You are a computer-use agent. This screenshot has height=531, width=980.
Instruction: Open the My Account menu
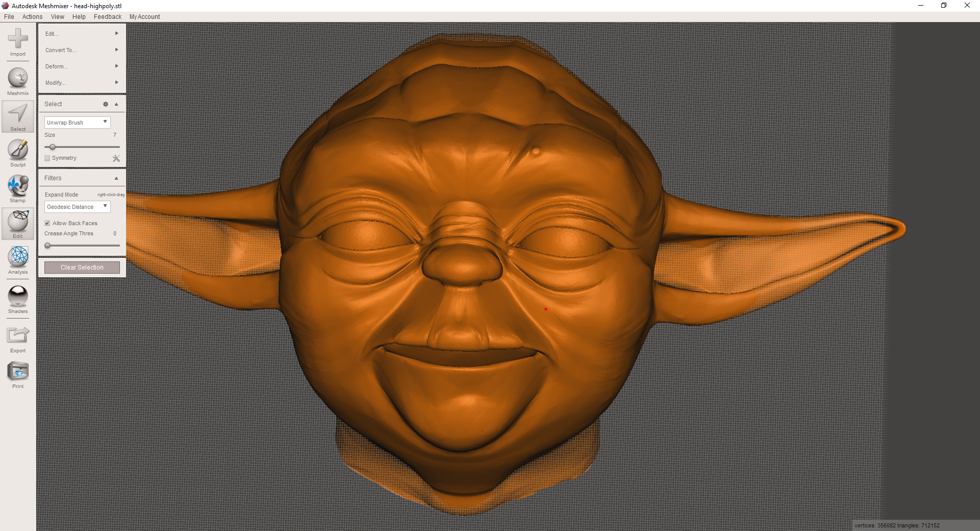[x=144, y=17]
